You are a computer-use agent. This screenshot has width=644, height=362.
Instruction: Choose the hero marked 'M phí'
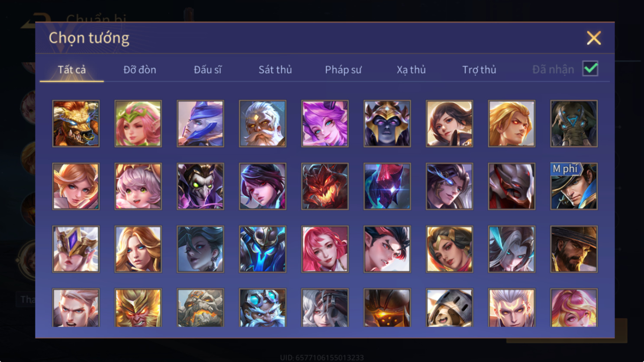[x=573, y=186]
